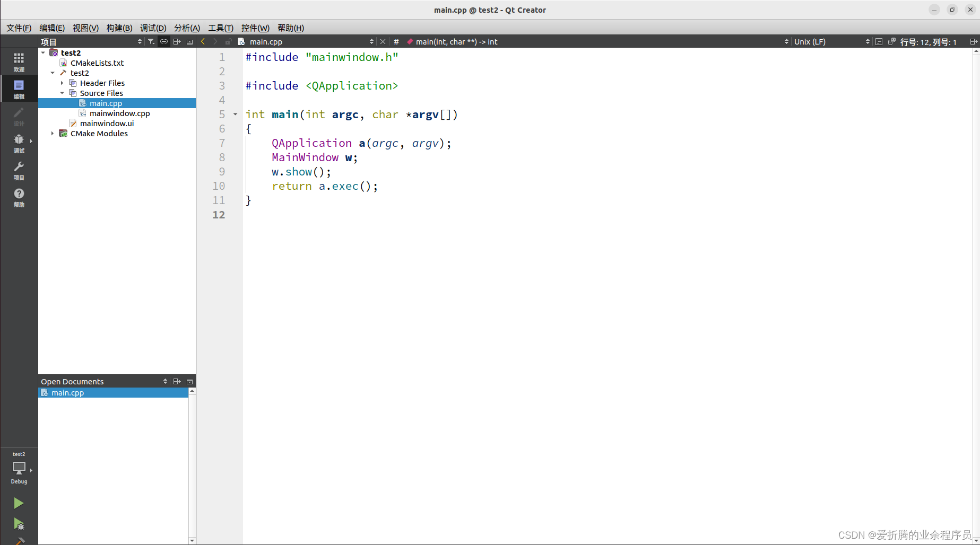Open the 编辑(E) menu
The image size is (980, 545).
point(52,28)
